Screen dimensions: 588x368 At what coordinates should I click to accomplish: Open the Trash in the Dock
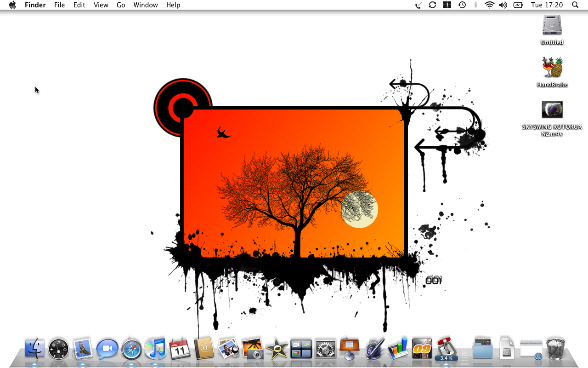[x=555, y=348]
